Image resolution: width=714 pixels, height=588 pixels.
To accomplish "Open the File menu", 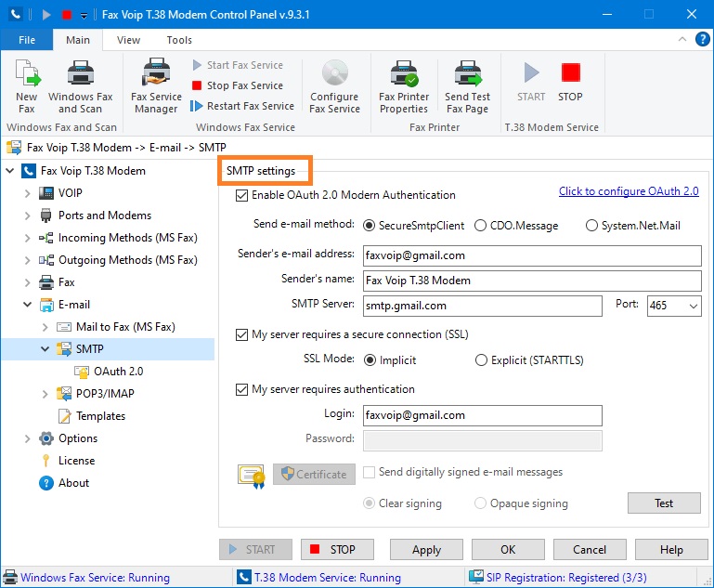I will 27,40.
